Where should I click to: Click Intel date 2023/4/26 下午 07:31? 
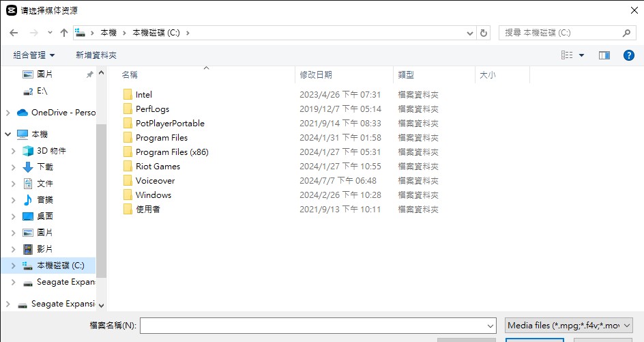pos(340,94)
